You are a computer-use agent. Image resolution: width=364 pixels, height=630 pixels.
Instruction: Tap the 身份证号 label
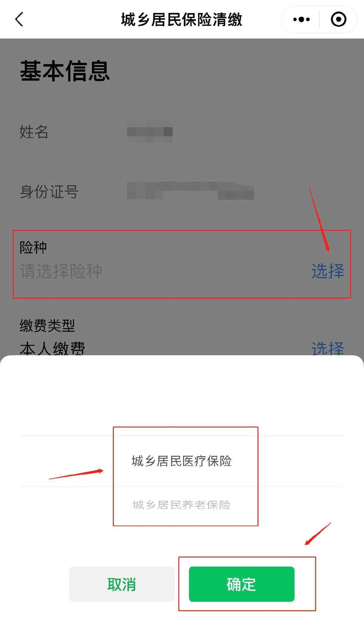tap(49, 192)
